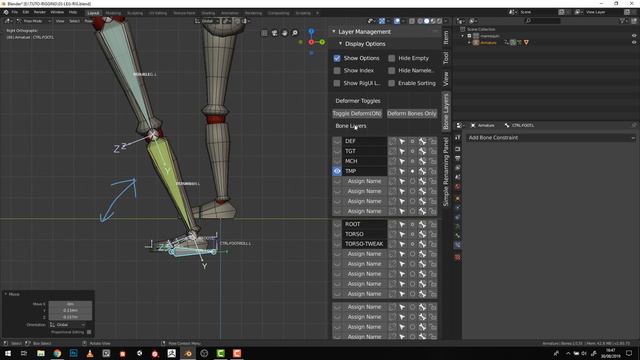The width and height of the screenshot is (640, 360).
Task: Open the viewport shading options dropdown arrow
Action: click(x=446, y=21)
